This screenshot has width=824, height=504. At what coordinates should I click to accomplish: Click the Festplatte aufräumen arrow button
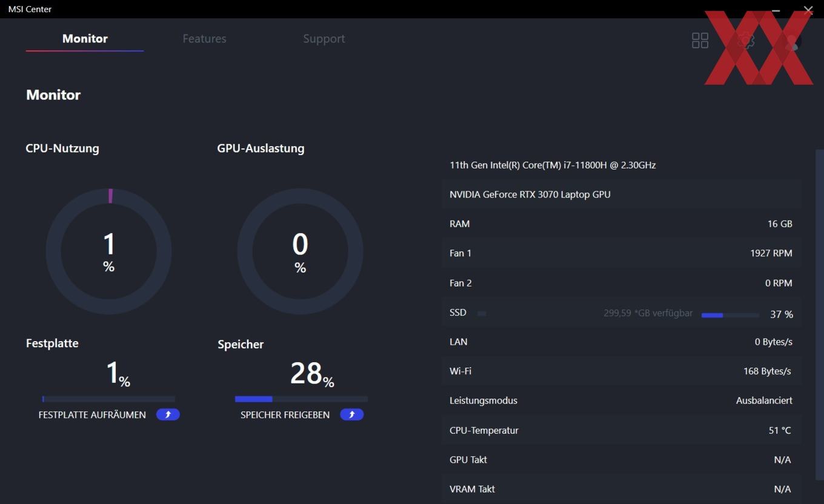coord(168,414)
